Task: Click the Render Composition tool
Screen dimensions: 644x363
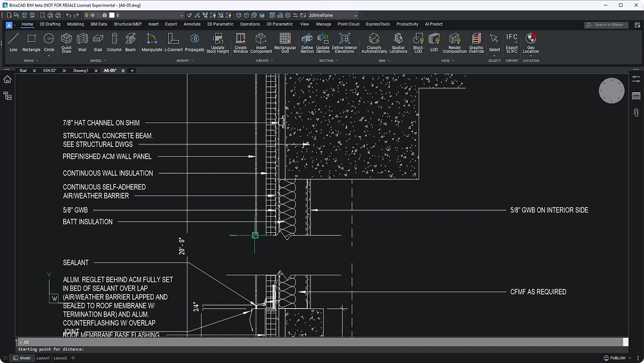Action: [x=455, y=43]
